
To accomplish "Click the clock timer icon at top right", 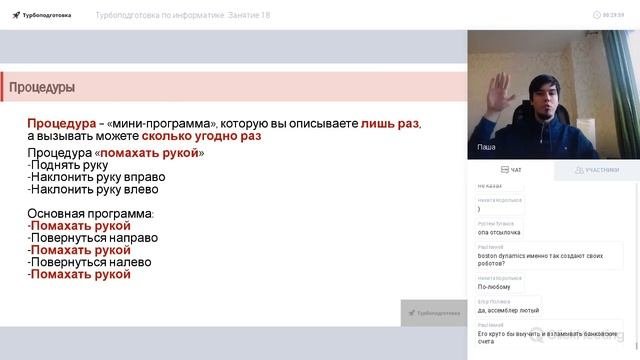I will coord(596,15).
